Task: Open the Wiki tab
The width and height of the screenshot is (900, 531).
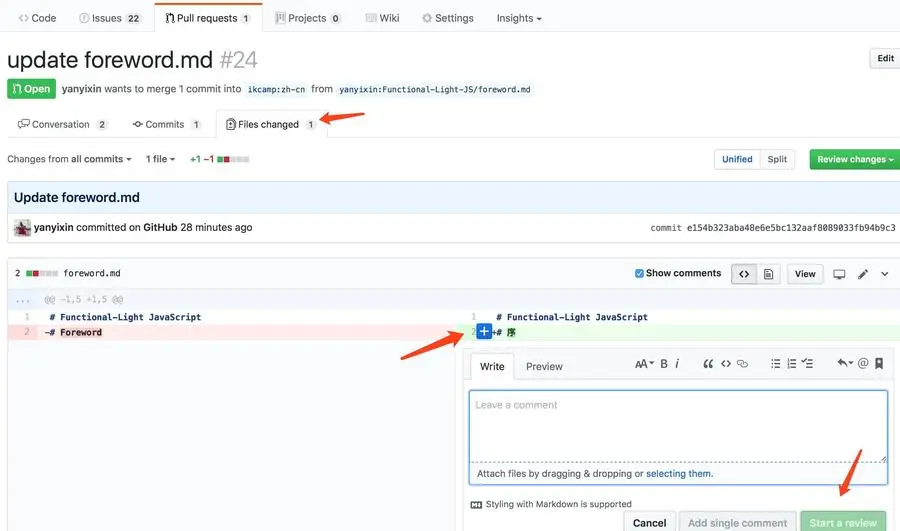Action: click(x=382, y=18)
